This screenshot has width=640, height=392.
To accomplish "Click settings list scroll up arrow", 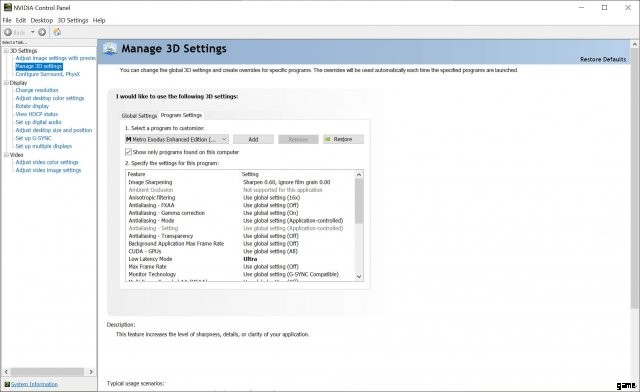I will [x=359, y=175].
